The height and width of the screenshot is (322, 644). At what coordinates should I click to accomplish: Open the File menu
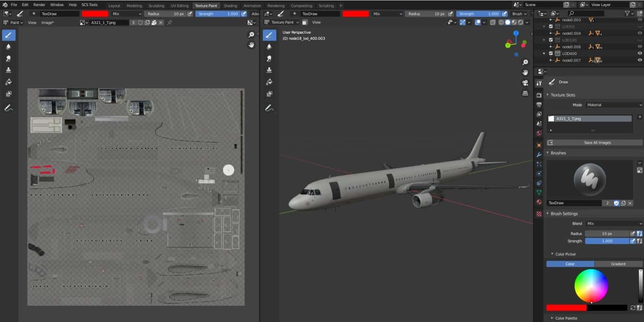14,6
